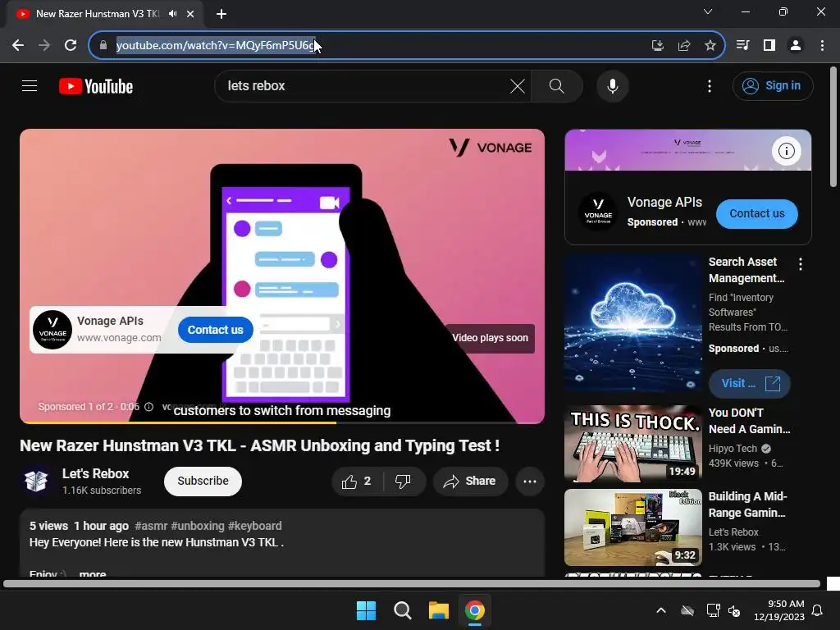
Task: Click Visit button on sponsored ad
Action: pyautogui.click(x=750, y=384)
